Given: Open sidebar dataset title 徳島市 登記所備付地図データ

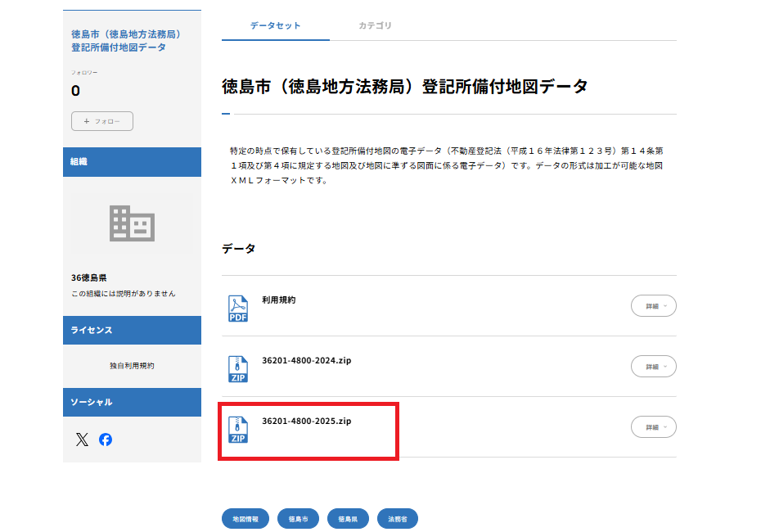Looking at the screenshot, I should (x=126, y=41).
